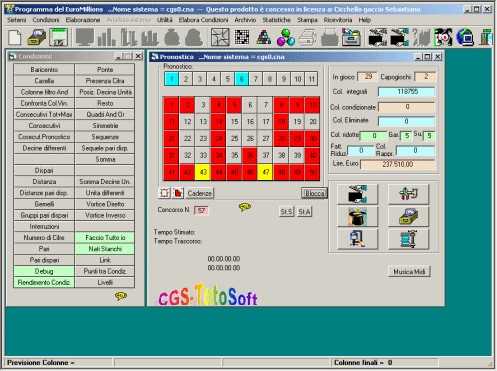Click the colorful fax machine toolbar icon

tap(351, 37)
